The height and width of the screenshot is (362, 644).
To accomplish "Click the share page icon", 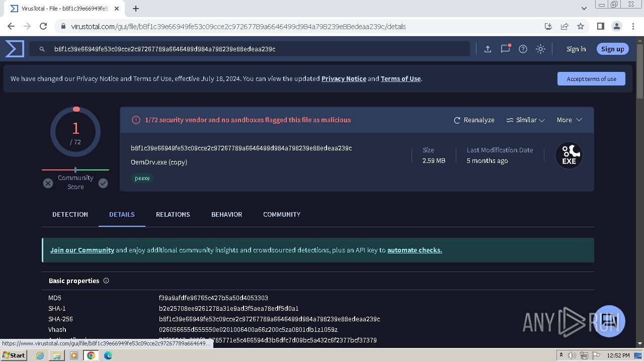I will (x=565, y=26).
